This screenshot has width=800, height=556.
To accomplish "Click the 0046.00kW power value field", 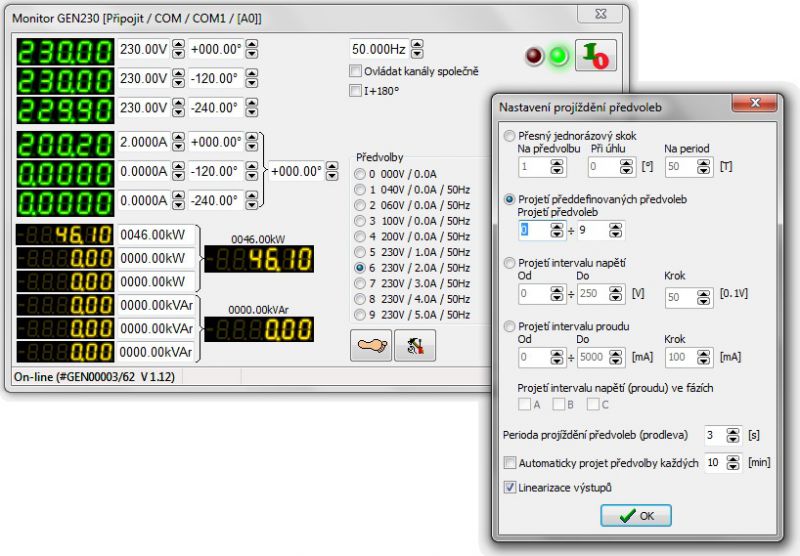I will [x=156, y=235].
